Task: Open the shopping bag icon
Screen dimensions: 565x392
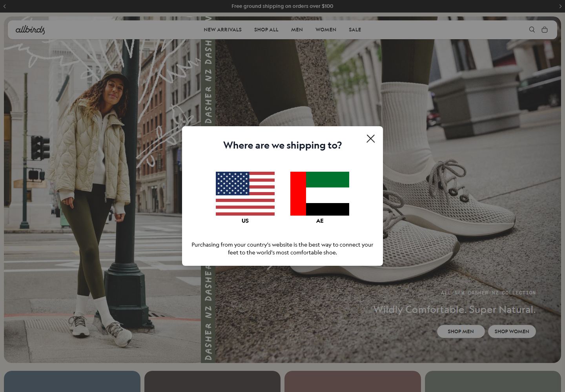Action: pos(545,29)
